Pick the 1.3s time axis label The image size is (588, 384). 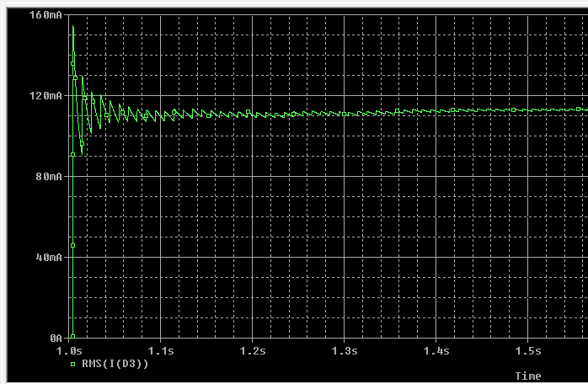pos(344,349)
